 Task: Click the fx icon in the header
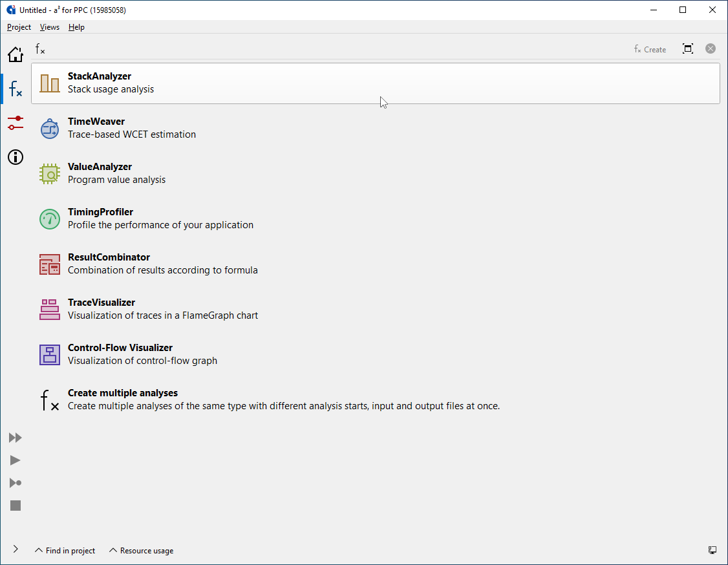coord(40,48)
